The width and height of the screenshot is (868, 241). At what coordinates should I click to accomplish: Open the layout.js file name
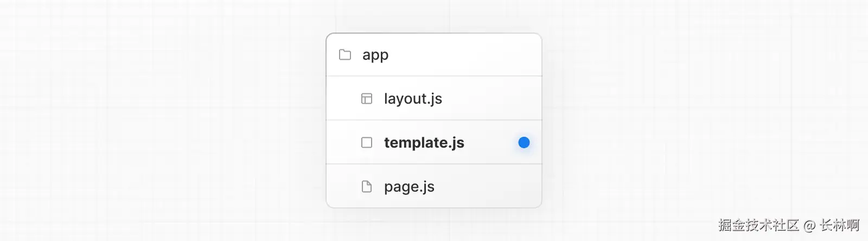click(x=413, y=99)
